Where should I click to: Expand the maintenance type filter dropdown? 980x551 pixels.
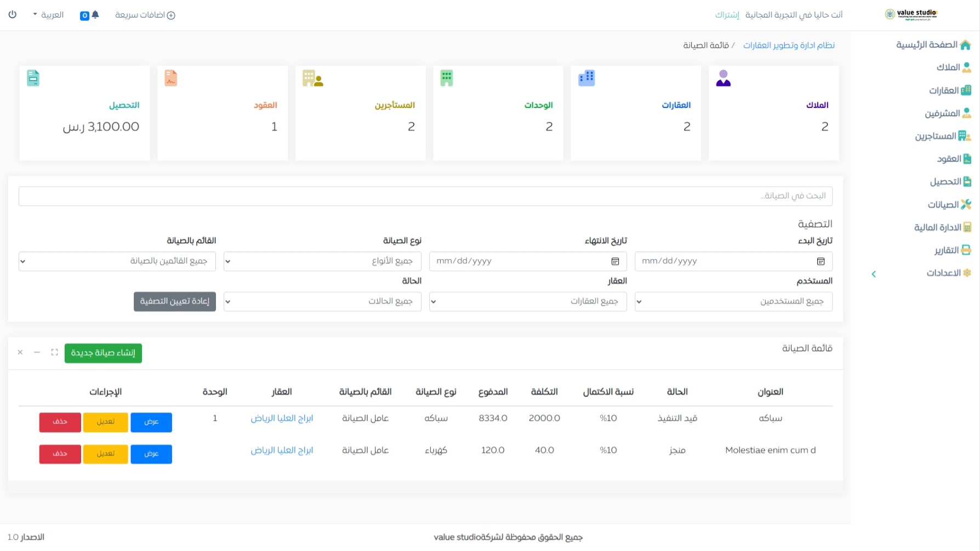pyautogui.click(x=322, y=262)
